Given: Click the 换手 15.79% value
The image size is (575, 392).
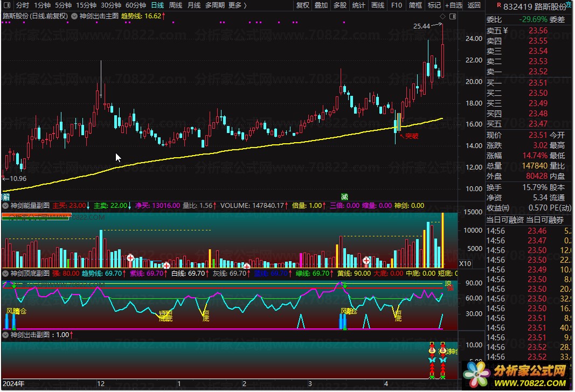Looking at the screenshot, I should coord(535,187).
